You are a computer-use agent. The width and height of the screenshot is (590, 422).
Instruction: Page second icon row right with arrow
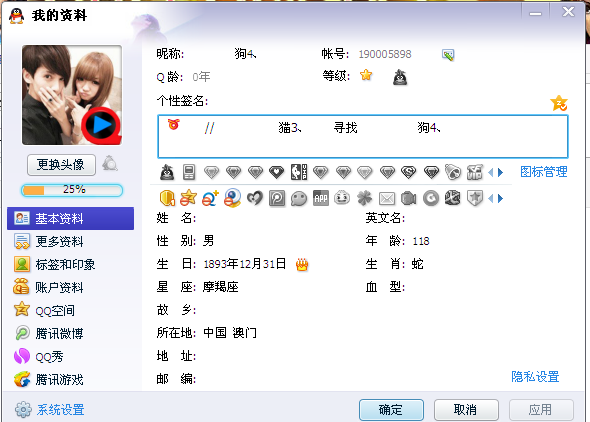[500, 198]
